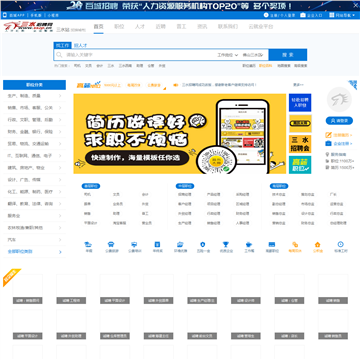Open the teal 高薪职位 side banner
This screenshot has height=360, width=360.
[x=300, y=165]
